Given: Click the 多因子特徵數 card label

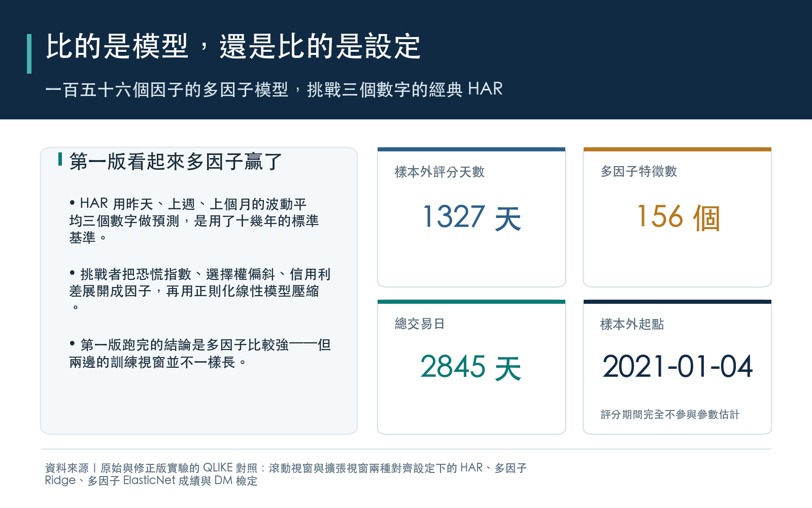Looking at the screenshot, I should point(639,171).
